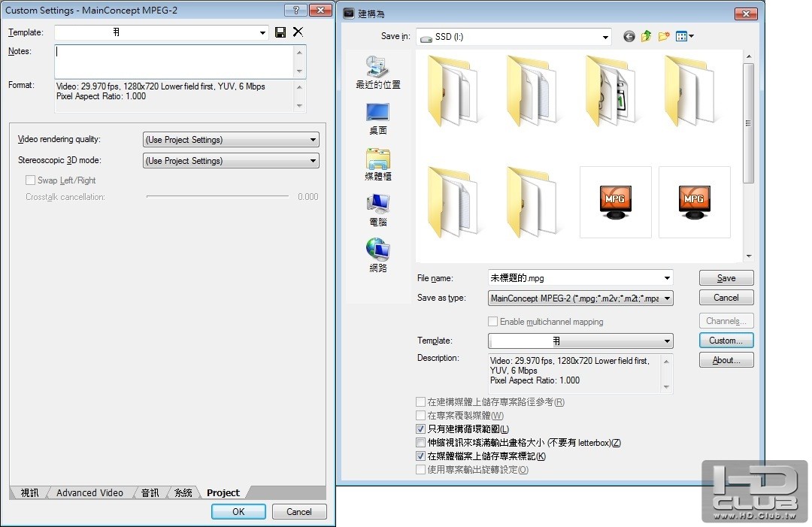Select the last folder in top row
The image size is (812, 527).
(x=692, y=92)
